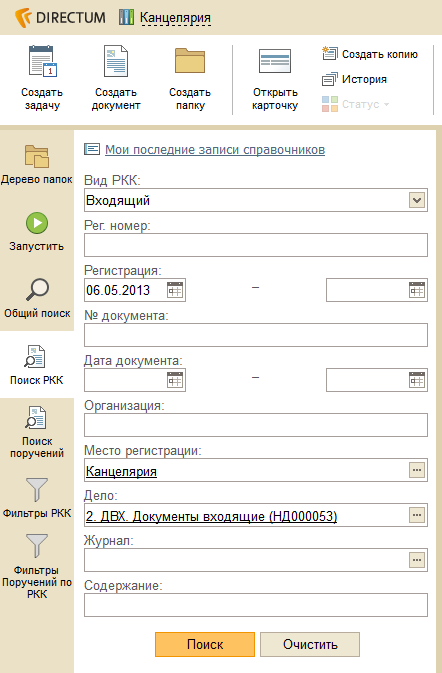Click the orange Поиск button
Viewport: 442px width, 673px height.
click(x=205, y=644)
